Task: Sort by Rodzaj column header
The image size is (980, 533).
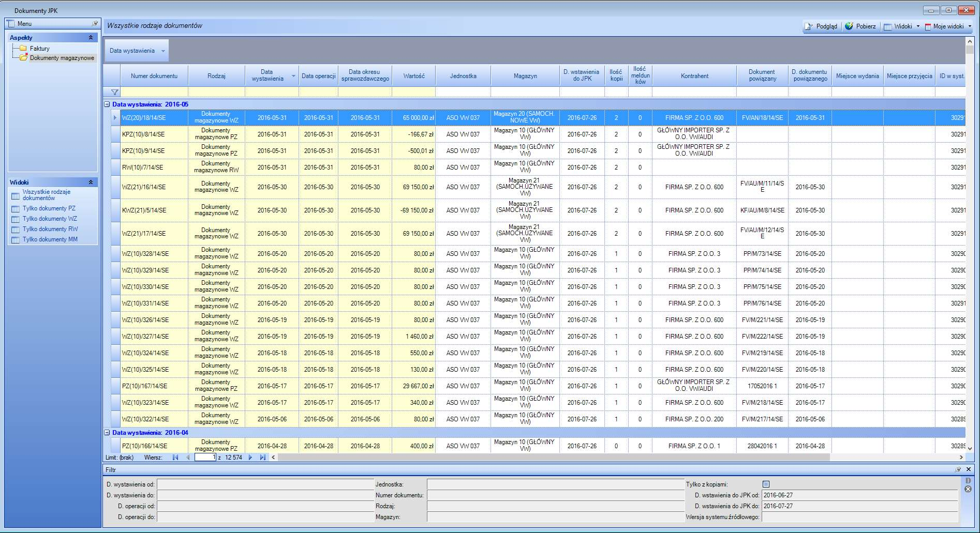Action: [216, 76]
